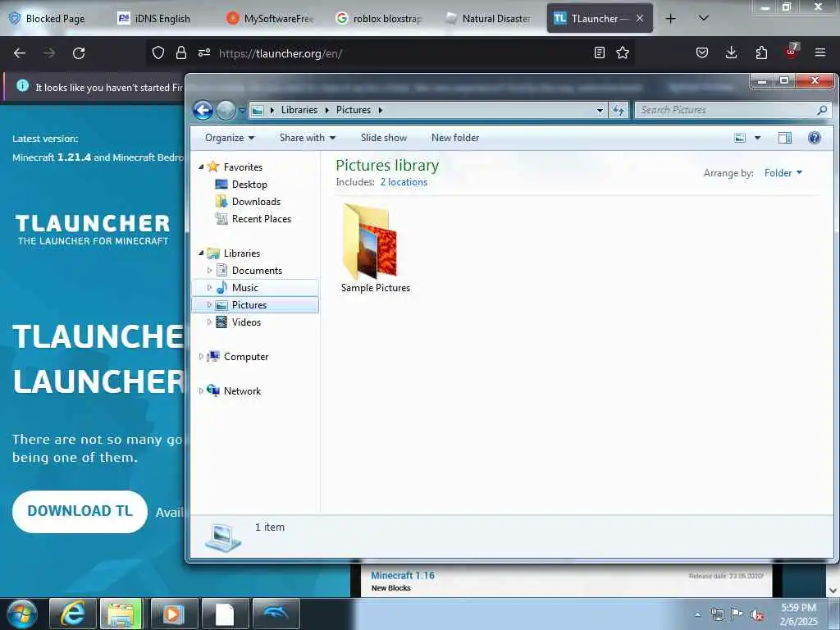840x630 pixels.
Task: Go back in Explorer window
Action: pyautogui.click(x=203, y=111)
